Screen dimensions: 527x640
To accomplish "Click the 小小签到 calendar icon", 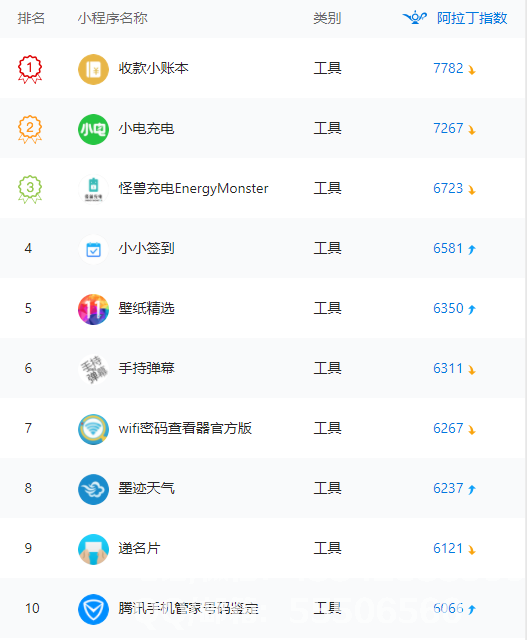I will click(93, 249).
